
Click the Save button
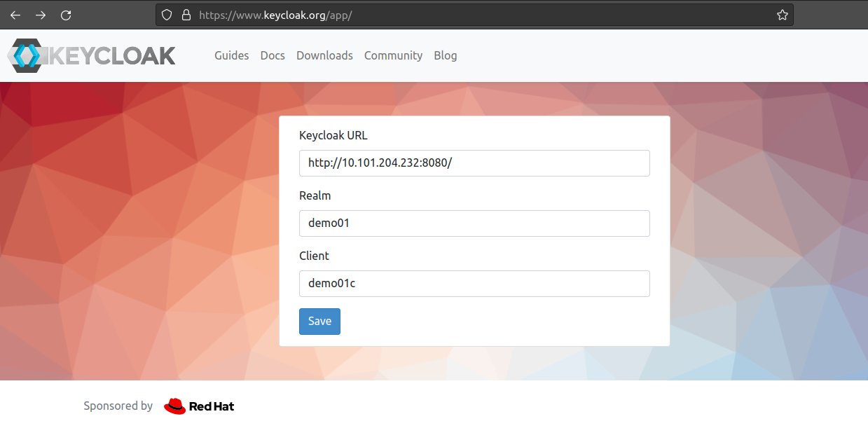319,322
